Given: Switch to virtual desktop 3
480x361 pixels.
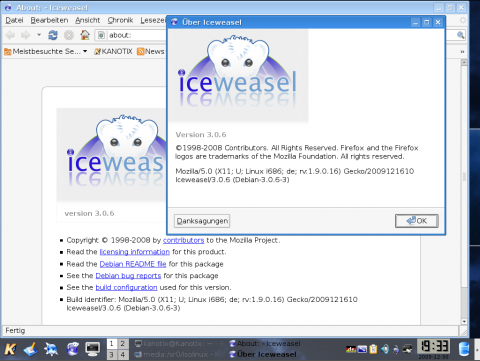Looking at the screenshot, I should coord(112,354).
